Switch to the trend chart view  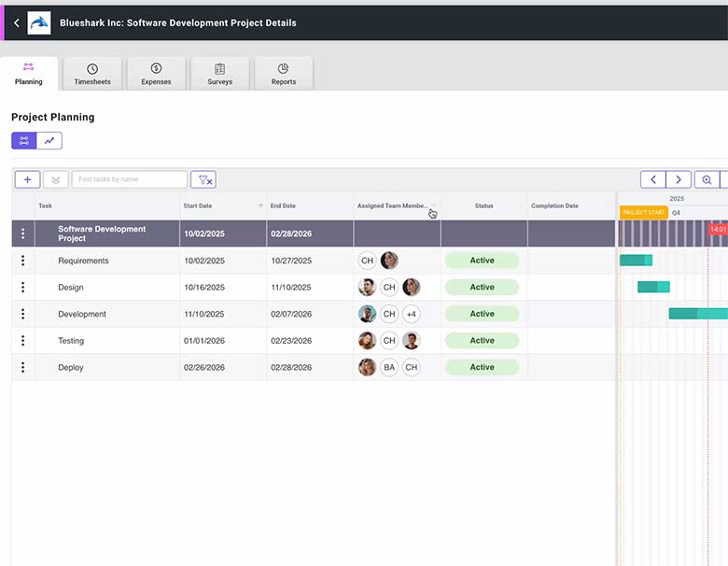pyautogui.click(x=49, y=140)
